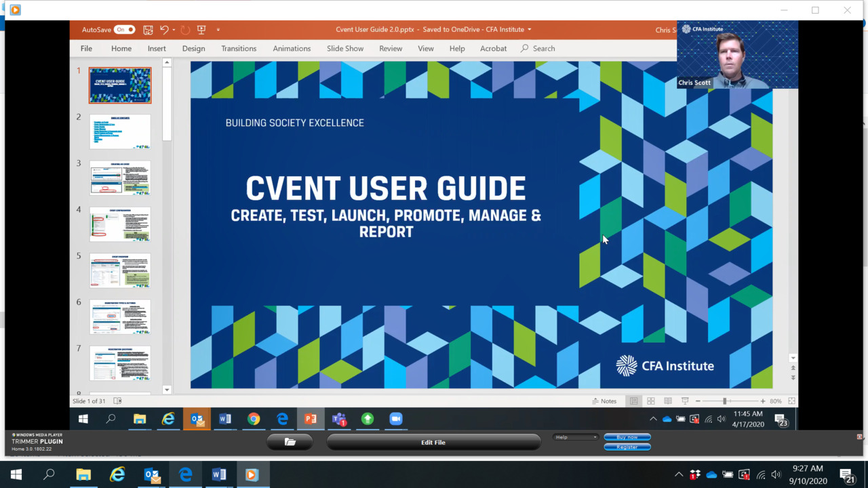Click the 80% zoom level button
This screenshot has width=868, height=488.
point(775,401)
